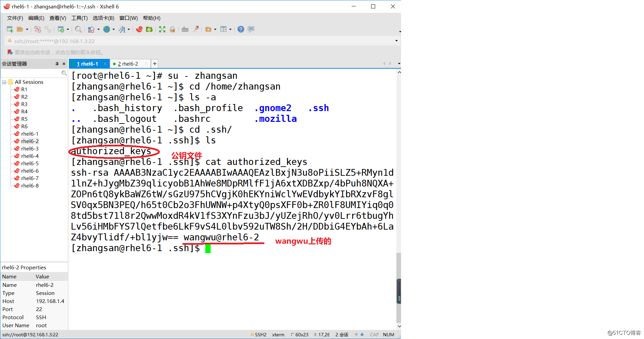This screenshot has width=644, height=339.
Task: Open the 工具(T) menu
Action: [79, 18]
